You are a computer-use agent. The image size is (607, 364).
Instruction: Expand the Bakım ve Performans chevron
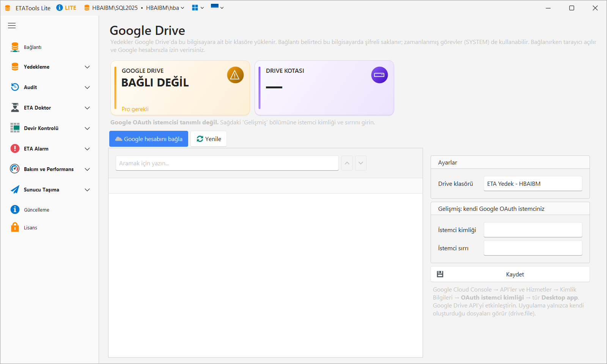(87, 169)
